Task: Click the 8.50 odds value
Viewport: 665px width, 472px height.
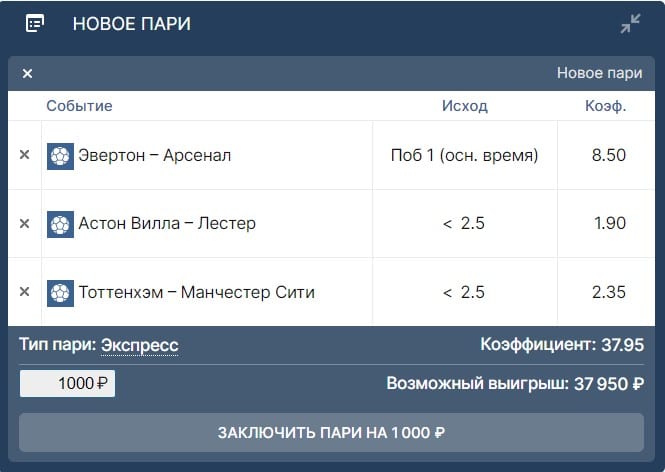Action: [x=609, y=155]
